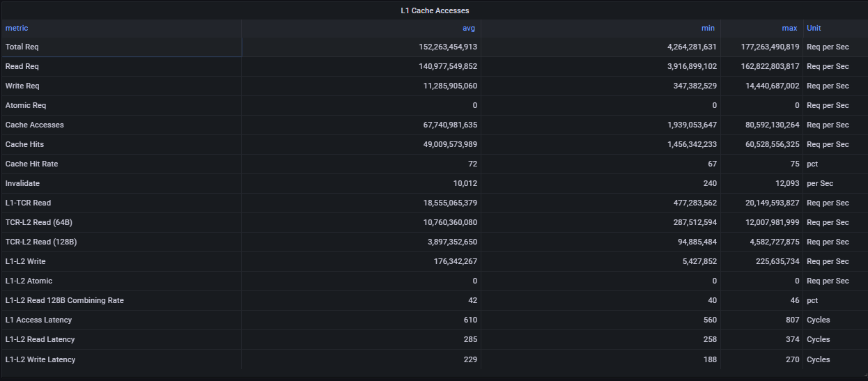Select the L1-L2 Read 128B Combining Rate cell

122,300
